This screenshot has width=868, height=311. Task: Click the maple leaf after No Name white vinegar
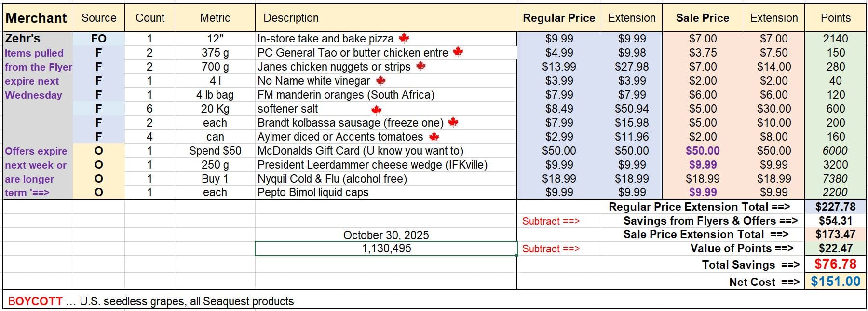tap(381, 80)
